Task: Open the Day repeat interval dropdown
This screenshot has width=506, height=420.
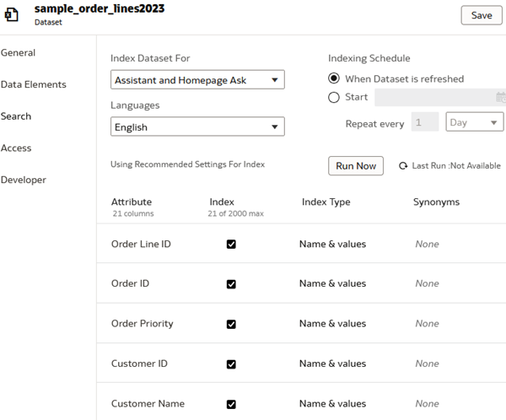Action: click(474, 122)
